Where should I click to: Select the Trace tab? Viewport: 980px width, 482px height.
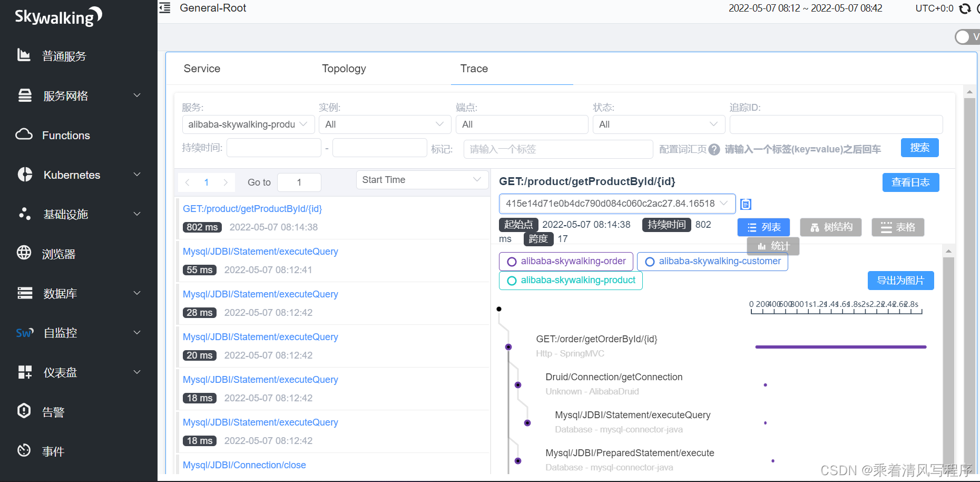474,69
